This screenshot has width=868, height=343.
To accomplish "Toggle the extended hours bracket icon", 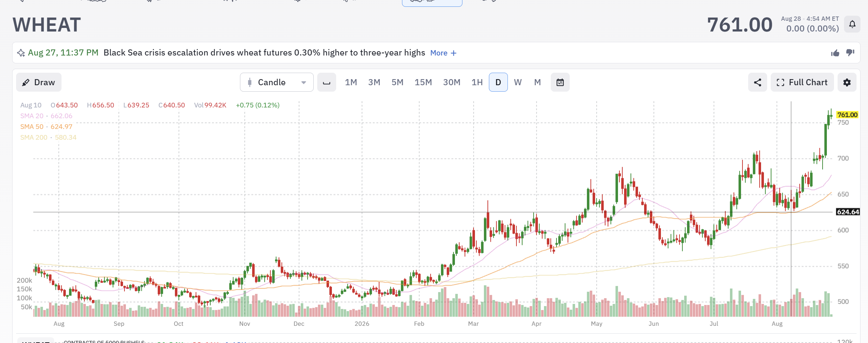I will [x=327, y=82].
